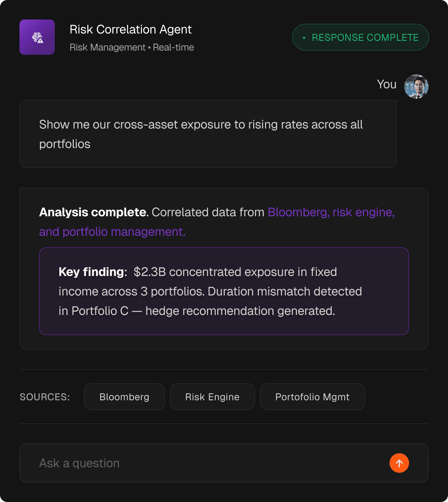Select the user's cross-asset exposure message
Screen dimensions: 448x502
208,134
